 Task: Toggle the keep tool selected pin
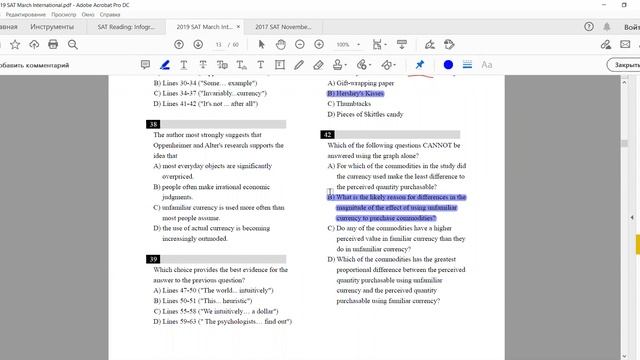tap(420, 64)
